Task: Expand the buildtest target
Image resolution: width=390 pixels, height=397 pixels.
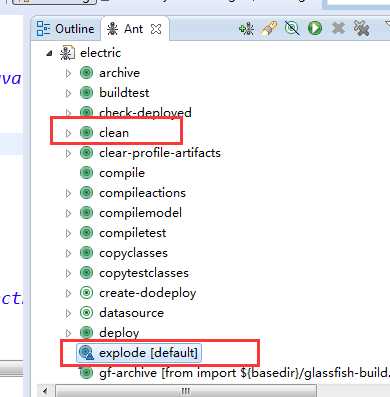Action: pyautogui.click(x=68, y=93)
